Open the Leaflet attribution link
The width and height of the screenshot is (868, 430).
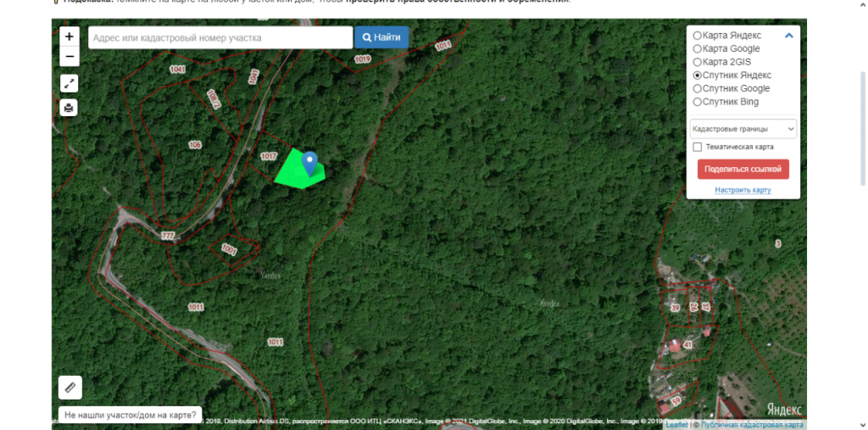coord(676,425)
